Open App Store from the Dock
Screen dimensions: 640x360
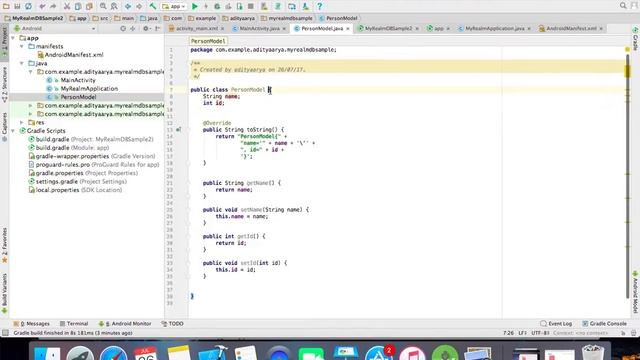point(379,353)
